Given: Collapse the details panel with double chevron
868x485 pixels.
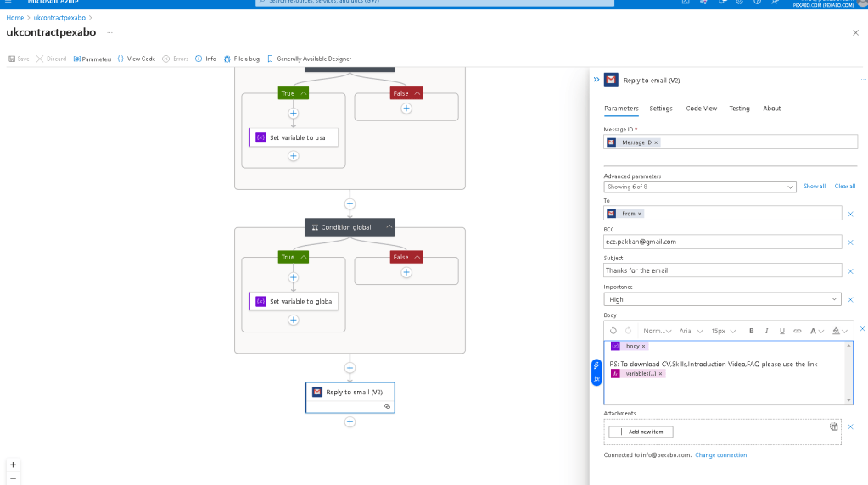Looking at the screenshot, I should coord(596,80).
